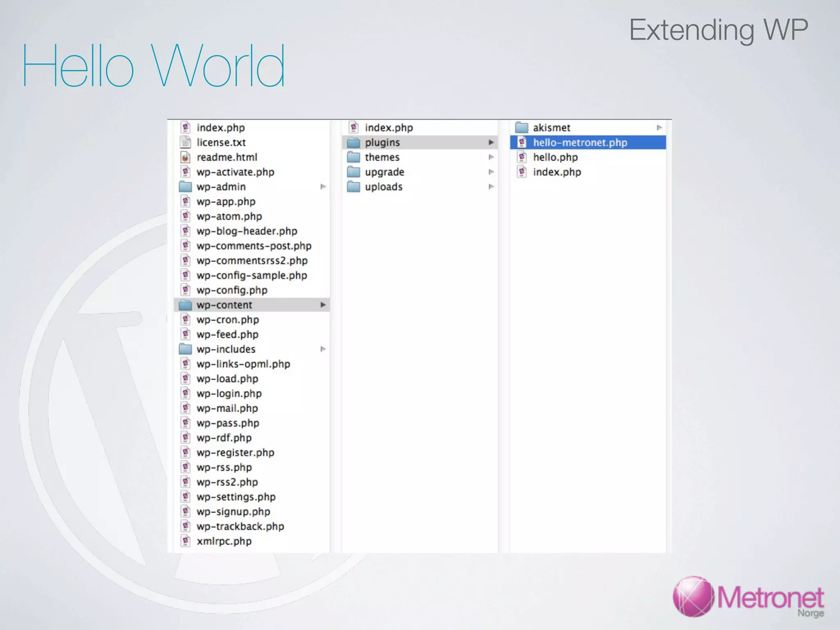840x630 pixels.
Task: Click the hello-metronet.php file icon
Action: click(522, 142)
